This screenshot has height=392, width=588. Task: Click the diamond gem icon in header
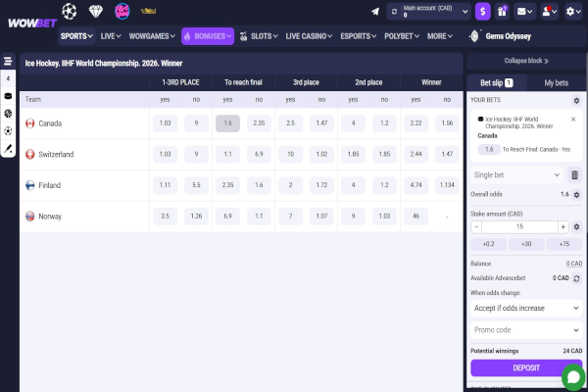click(x=96, y=11)
